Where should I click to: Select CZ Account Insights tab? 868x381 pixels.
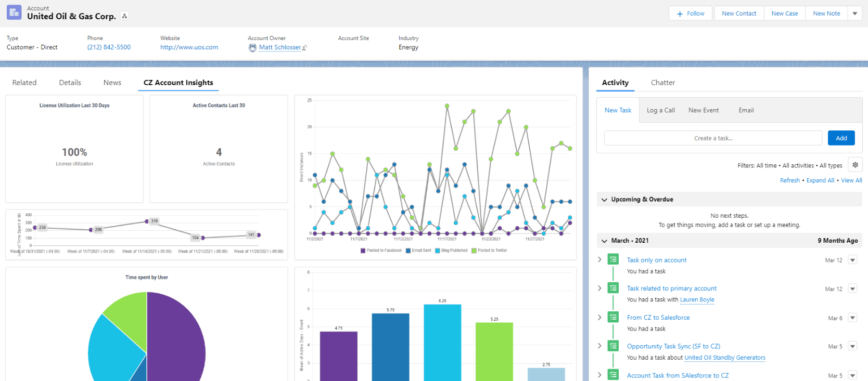(x=178, y=83)
